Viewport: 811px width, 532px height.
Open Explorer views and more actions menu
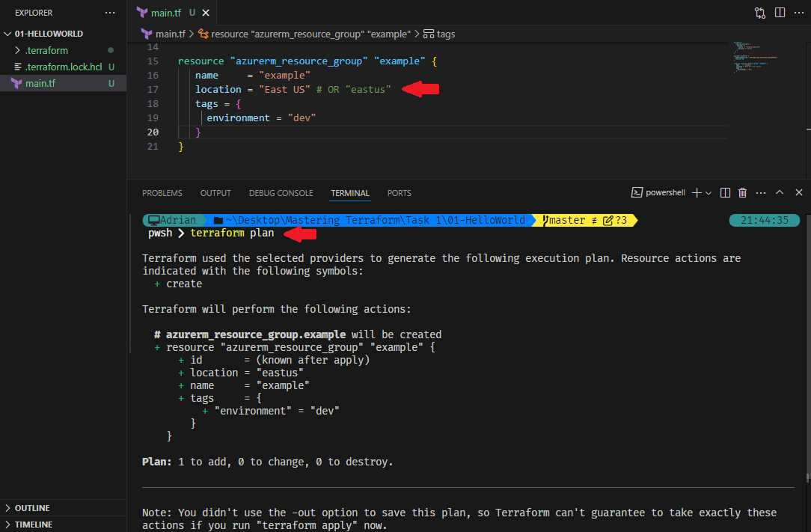click(x=110, y=13)
